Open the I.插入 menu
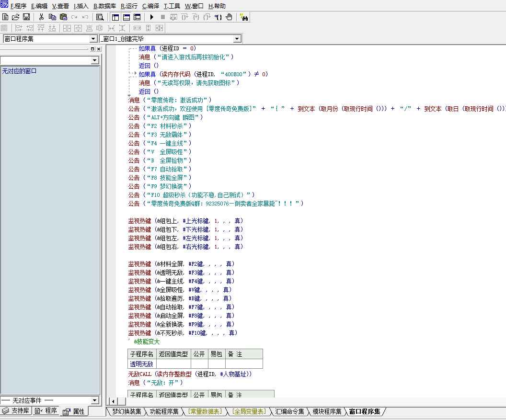This screenshot has height=420, width=506. click(x=80, y=6)
